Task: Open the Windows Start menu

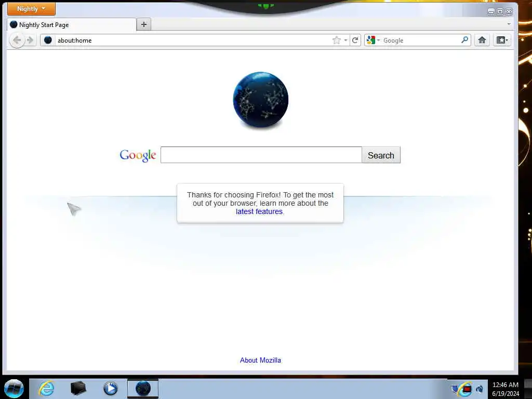Action: click(x=14, y=389)
